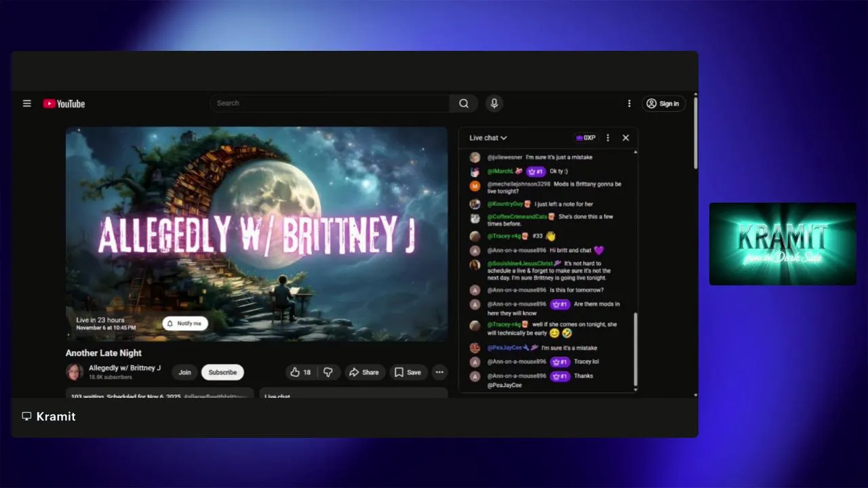Click @mechellejohnson3298 avatar in chat
This screenshot has height=488, width=868.
[x=475, y=186]
